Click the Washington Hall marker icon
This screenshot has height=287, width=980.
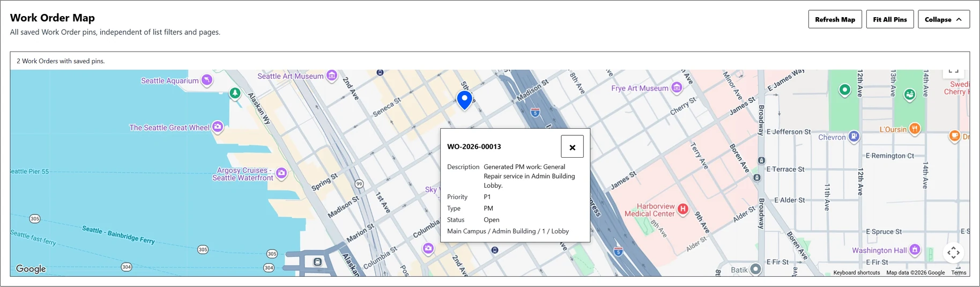(x=915, y=249)
